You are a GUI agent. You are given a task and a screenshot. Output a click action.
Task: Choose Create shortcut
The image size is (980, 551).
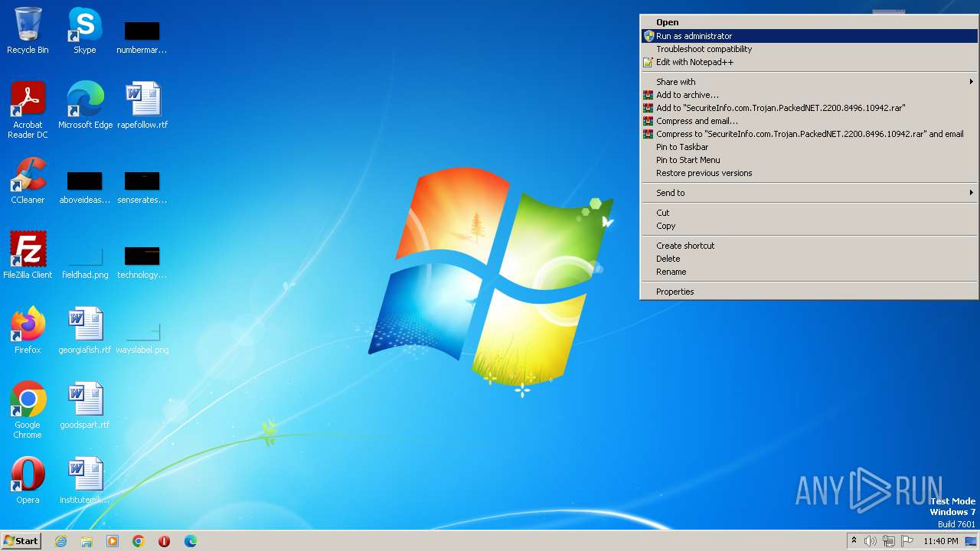point(808,246)
